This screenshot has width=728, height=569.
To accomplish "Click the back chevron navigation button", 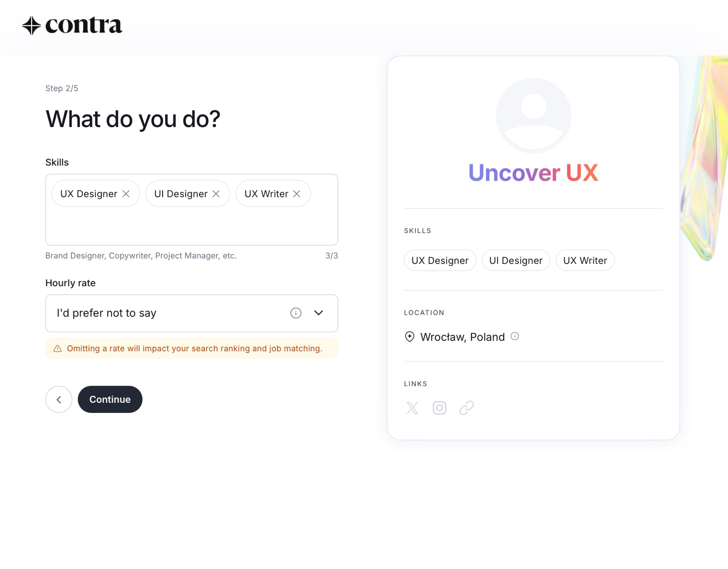I will coord(59,399).
